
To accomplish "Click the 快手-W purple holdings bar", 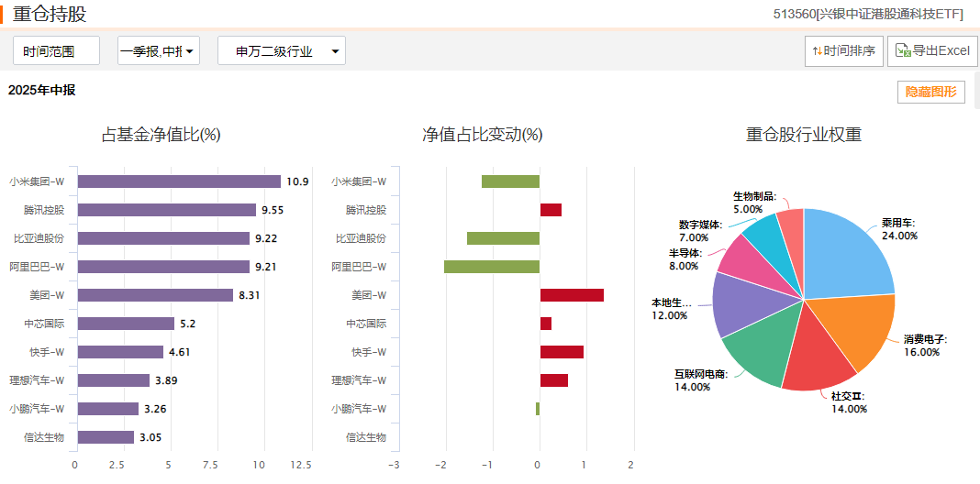I will (x=120, y=352).
